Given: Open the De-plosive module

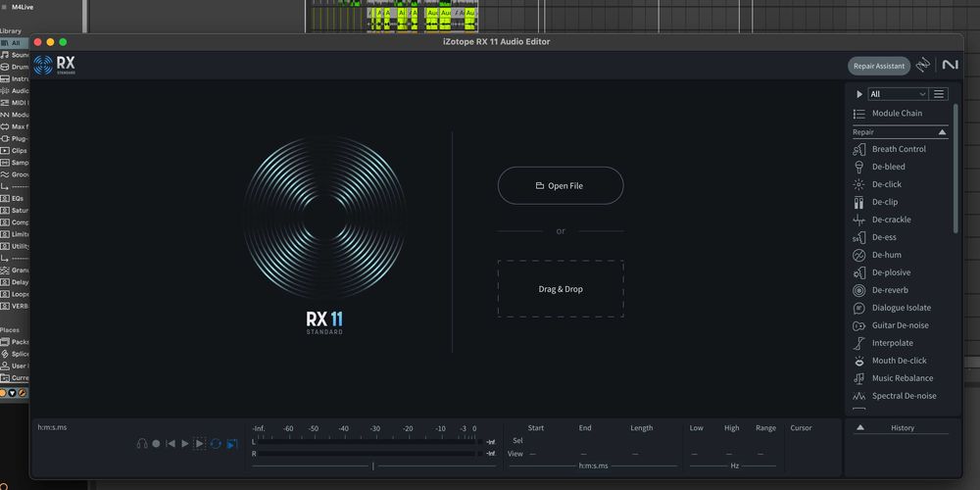Looking at the screenshot, I should 891,272.
